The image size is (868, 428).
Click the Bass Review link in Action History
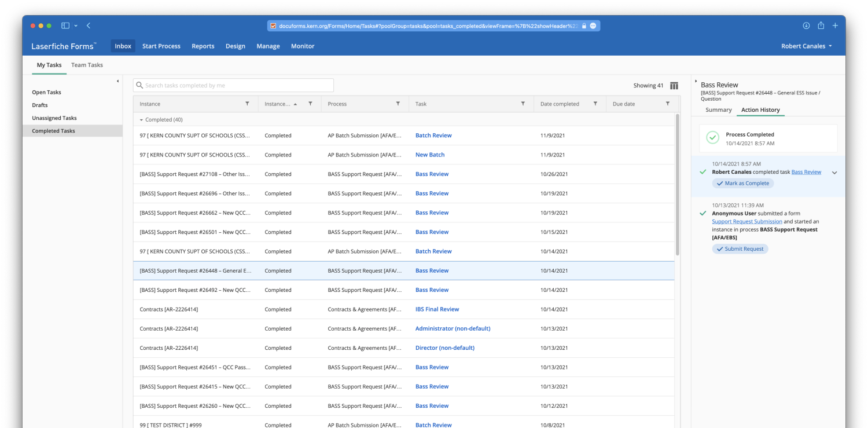point(806,172)
